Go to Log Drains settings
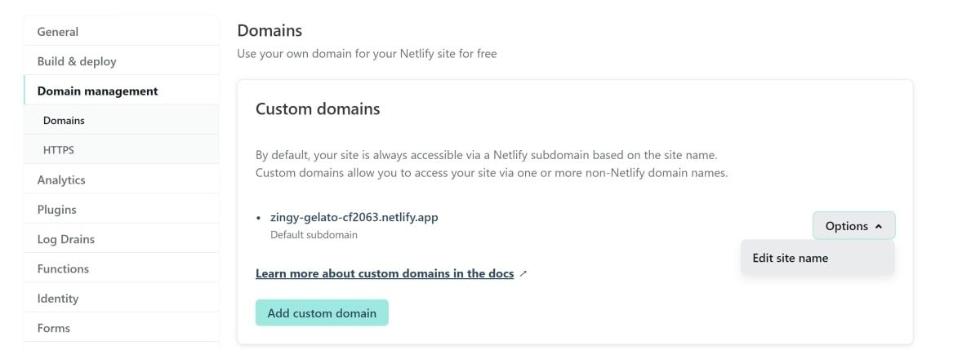 point(66,239)
